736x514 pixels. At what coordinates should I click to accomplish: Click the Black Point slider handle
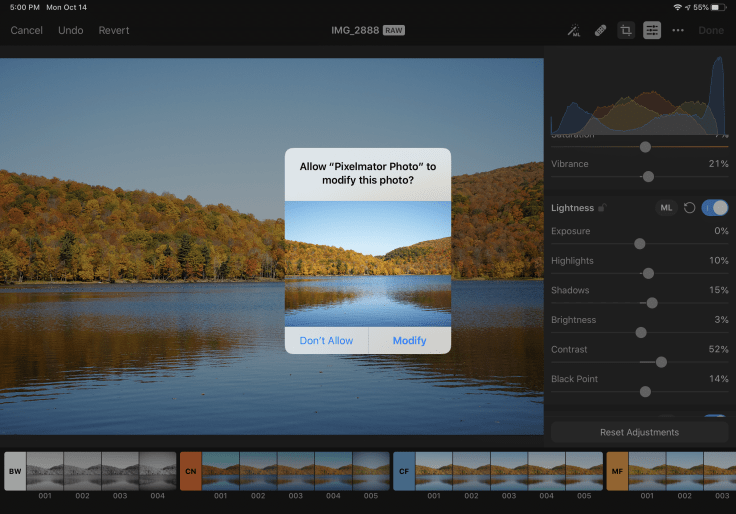coord(645,391)
